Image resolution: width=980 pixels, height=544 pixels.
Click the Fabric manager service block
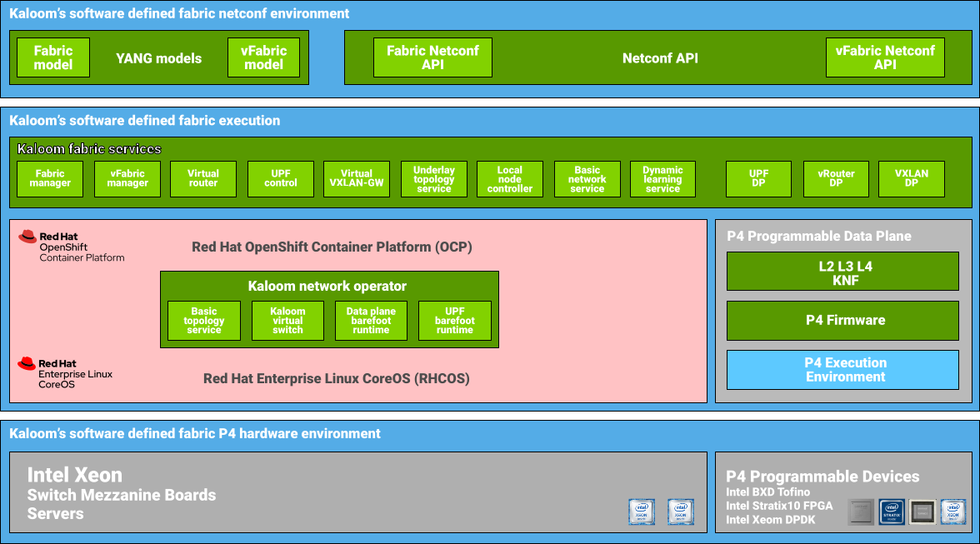coord(50,179)
